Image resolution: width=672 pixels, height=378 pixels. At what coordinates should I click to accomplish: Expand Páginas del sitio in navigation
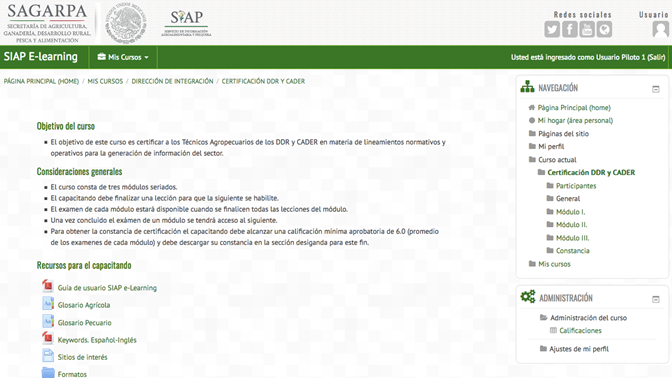coord(563,134)
